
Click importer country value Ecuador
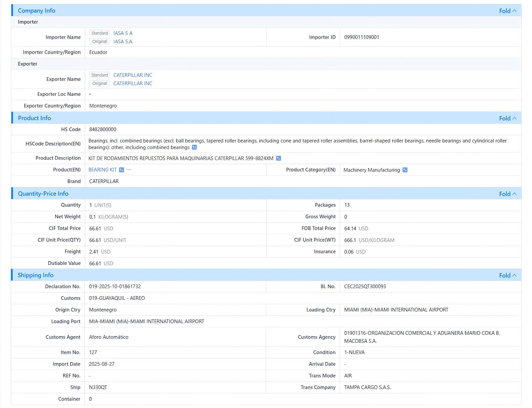[98, 52]
